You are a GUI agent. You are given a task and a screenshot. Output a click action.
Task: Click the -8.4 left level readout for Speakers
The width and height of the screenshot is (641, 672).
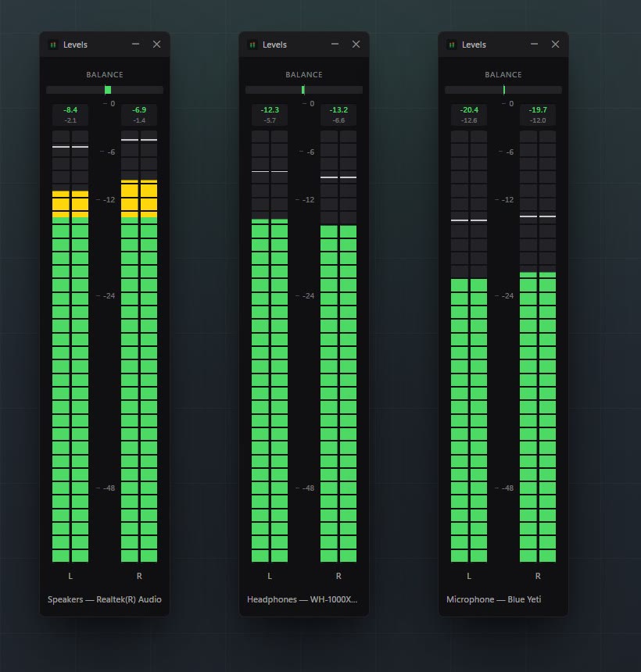[70, 109]
